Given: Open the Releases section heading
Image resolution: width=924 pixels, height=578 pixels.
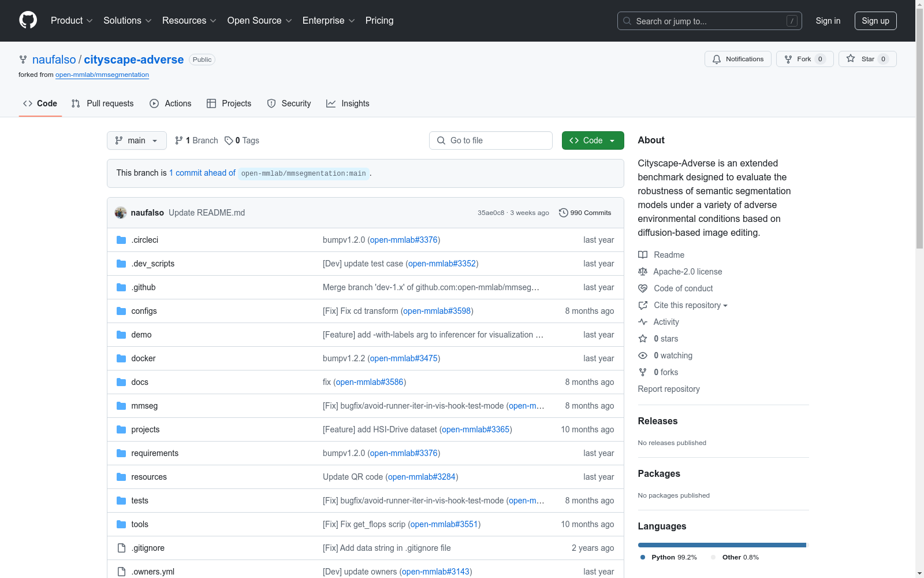Looking at the screenshot, I should click(x=658, y=421).
